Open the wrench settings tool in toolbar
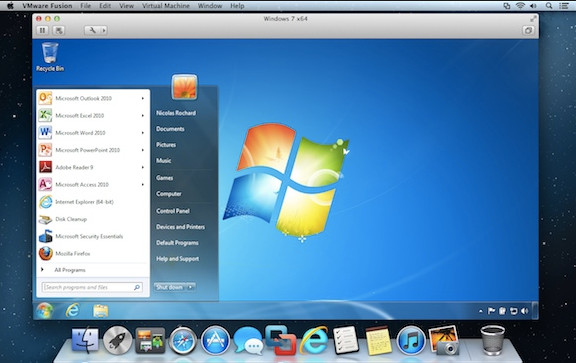The height and width of the screenshot is (363, 576). (x=92, y=30)
